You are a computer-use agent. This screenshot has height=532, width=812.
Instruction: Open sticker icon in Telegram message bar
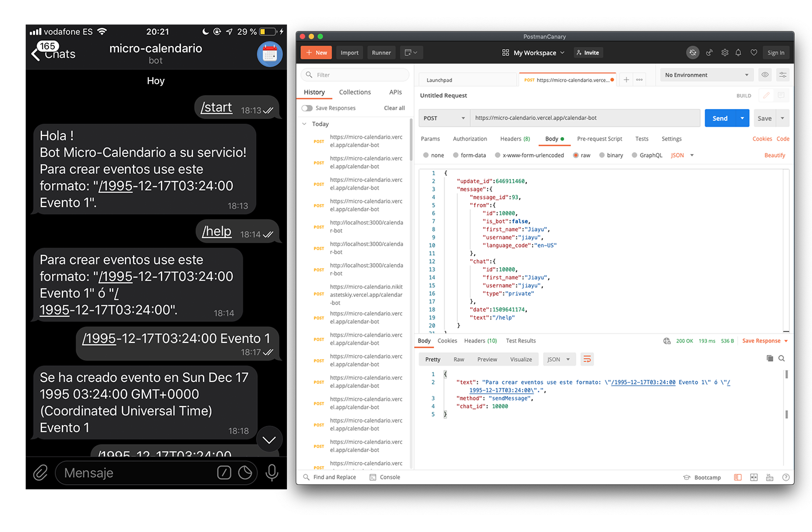click(x=246, y=473)
